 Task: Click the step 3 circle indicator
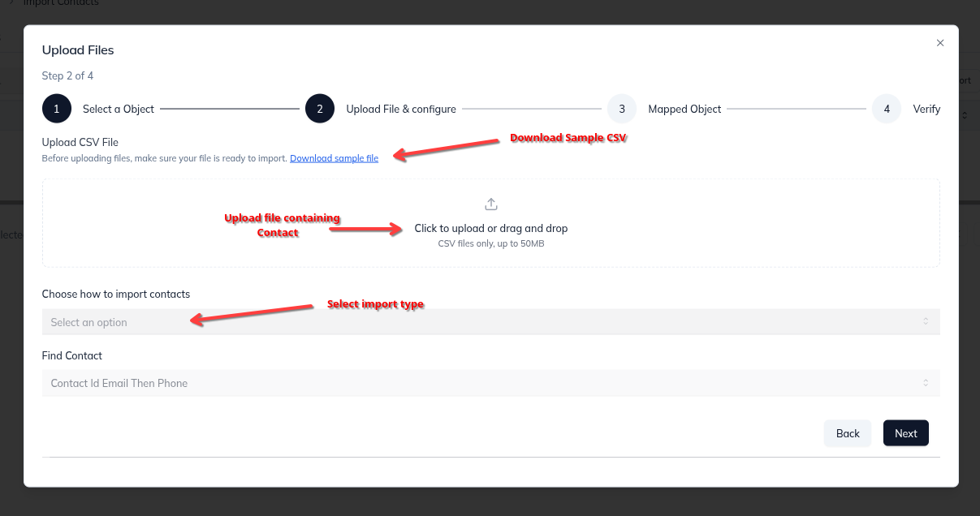[x=621, y=109]
